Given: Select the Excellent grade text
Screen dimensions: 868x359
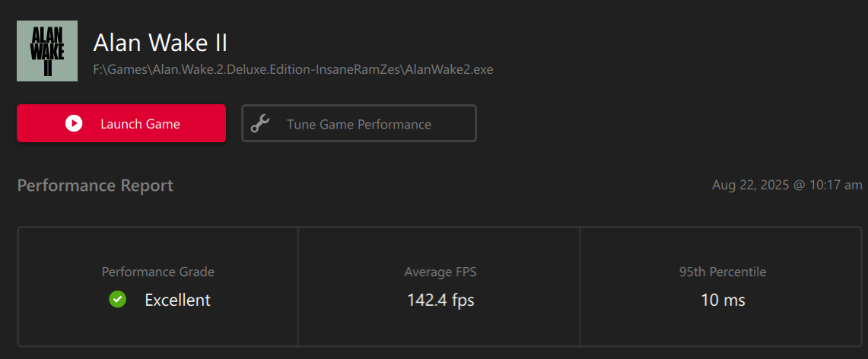Looking at the screenshot, I should pos(177,300).
